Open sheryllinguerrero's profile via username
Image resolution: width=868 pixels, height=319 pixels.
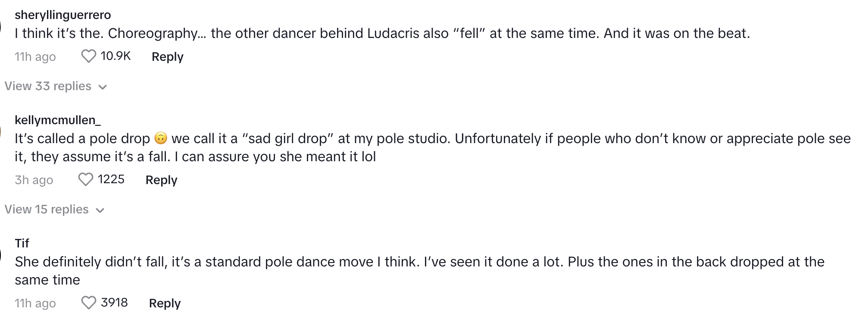(x=62, y=15)
